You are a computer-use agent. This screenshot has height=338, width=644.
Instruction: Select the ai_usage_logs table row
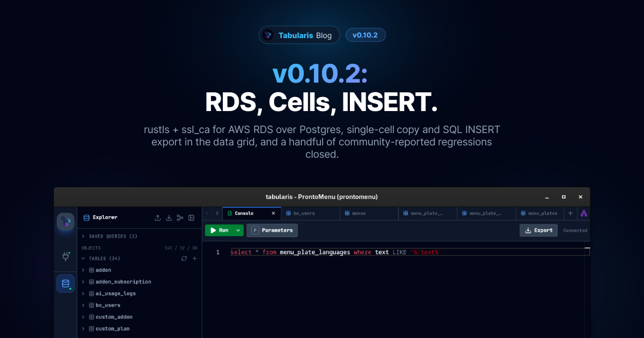coord(112,293)
